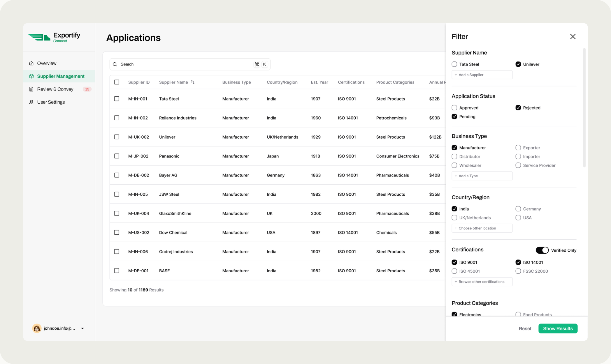The height and width of the screenshot is (364, 611).
Task: Click the Overview home icon
Action: point(31,63)
